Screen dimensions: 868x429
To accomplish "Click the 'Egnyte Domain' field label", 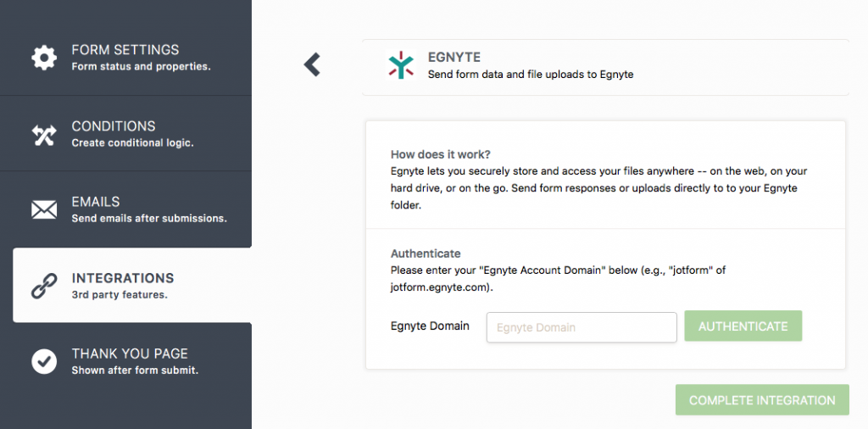I will pyautogui.click(x=430, y=326).
